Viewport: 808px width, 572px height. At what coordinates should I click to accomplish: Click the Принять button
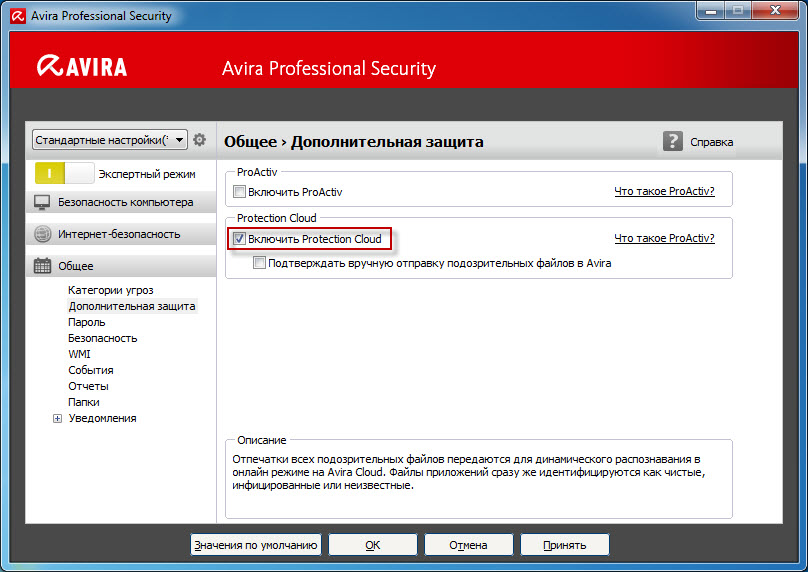pos(564,545)
